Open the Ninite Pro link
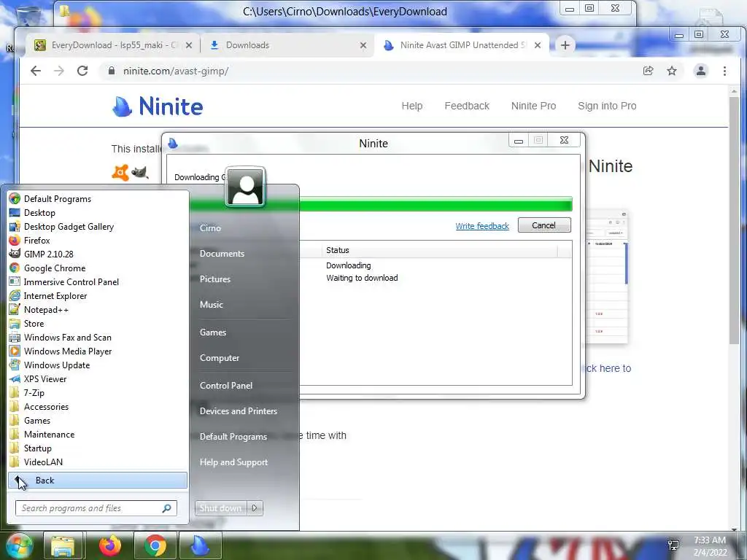Viewport: 747px width, 560px height. (533, 106)
